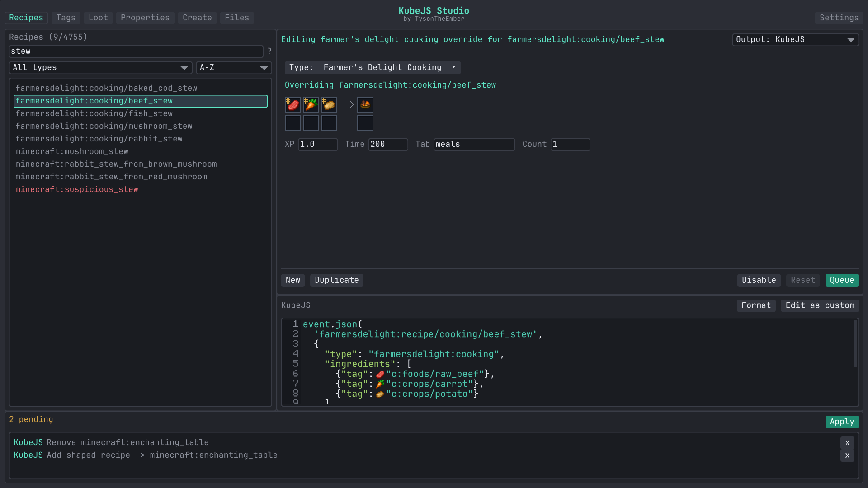This screenshot has width=868, height=488.
Task: Select farmersdelight:cooking/rabbit_stew recipe
Action: click(x=141, y=139)
